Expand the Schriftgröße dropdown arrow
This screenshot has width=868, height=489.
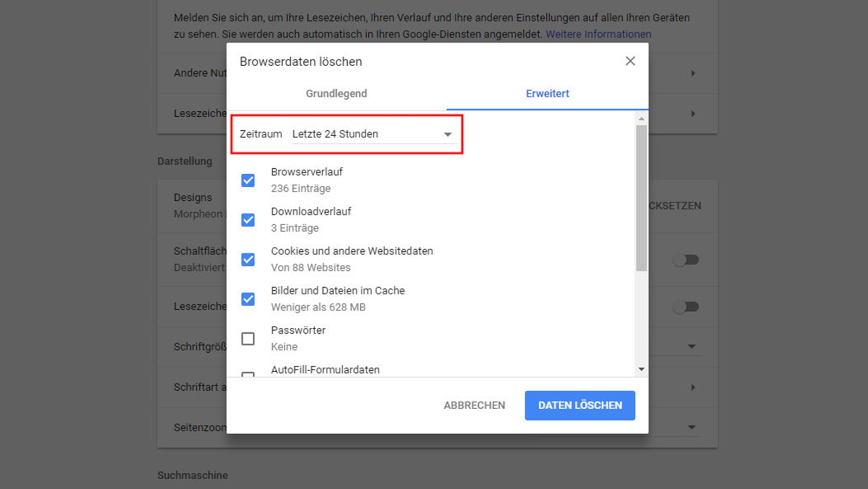click(x=692, y=346)
